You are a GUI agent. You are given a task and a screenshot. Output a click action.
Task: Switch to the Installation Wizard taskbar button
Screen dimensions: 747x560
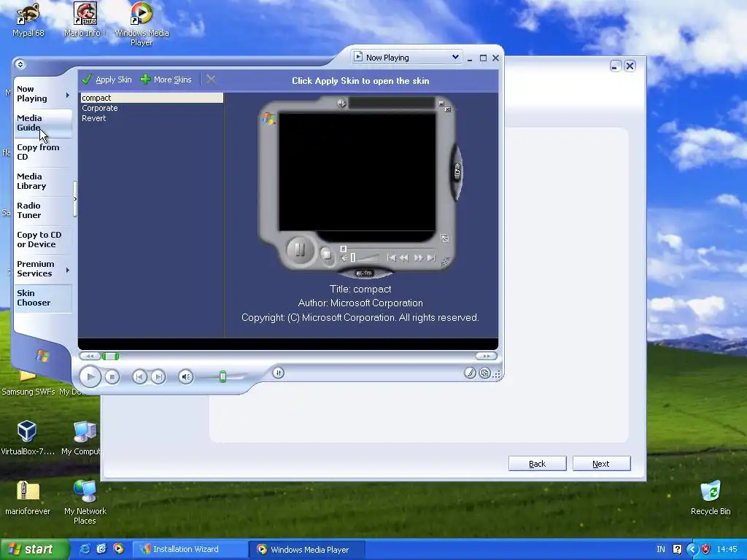pyautogui.click(x=190, y=549)
